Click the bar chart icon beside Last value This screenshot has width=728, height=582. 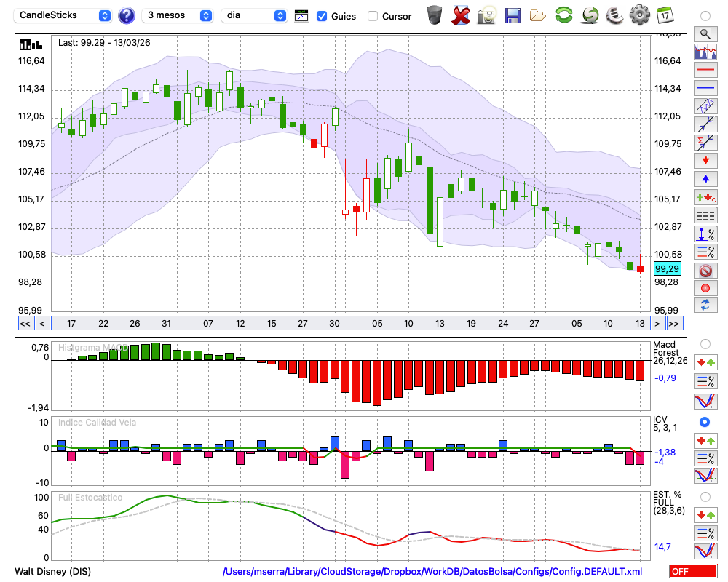pyautogui.click(x=31, y=44)
